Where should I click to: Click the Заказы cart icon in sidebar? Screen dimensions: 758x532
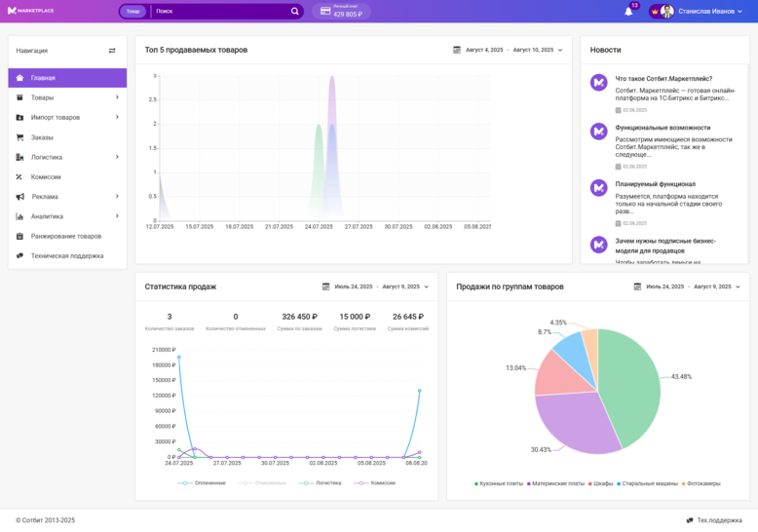tap(20, 137)
